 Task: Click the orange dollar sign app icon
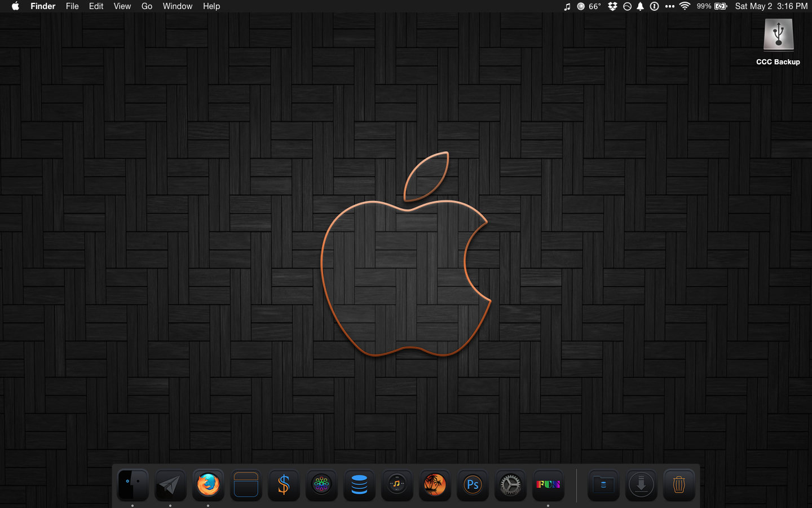284,484
